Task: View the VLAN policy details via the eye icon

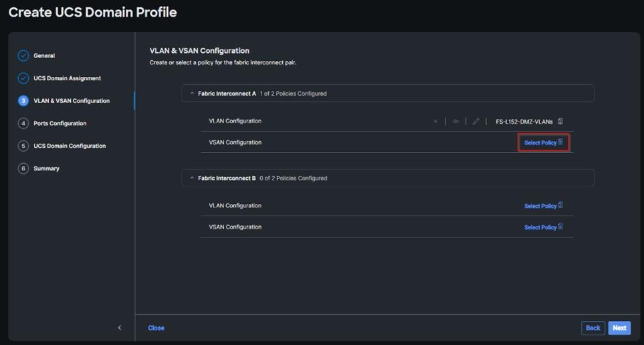Action: (455, 122)
